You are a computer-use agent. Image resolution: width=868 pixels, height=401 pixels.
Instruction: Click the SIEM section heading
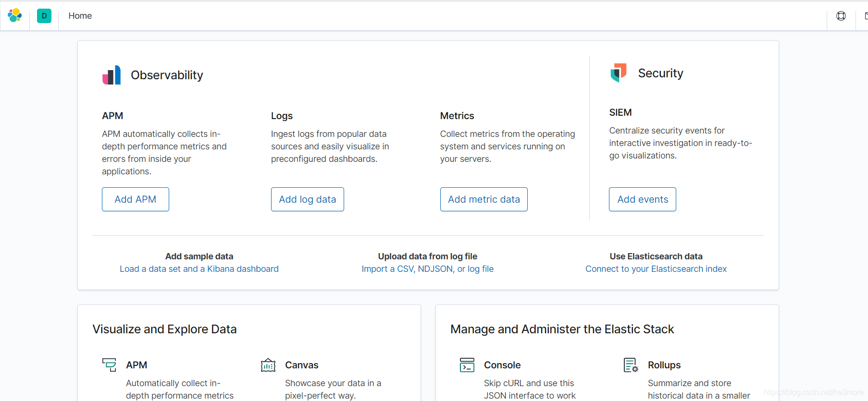pos(620,112)
